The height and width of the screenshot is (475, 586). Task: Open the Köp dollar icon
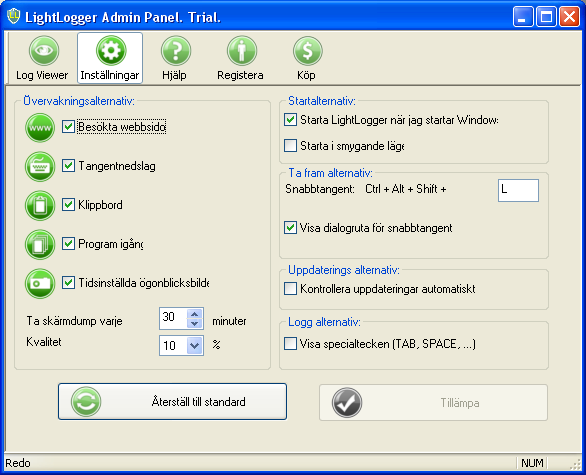(307, 50)
